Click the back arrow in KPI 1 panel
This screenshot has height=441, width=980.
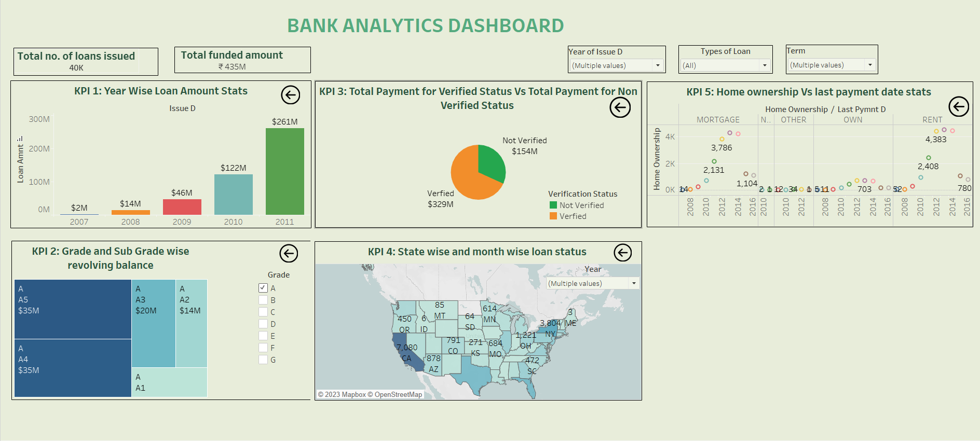pos(291,95)
